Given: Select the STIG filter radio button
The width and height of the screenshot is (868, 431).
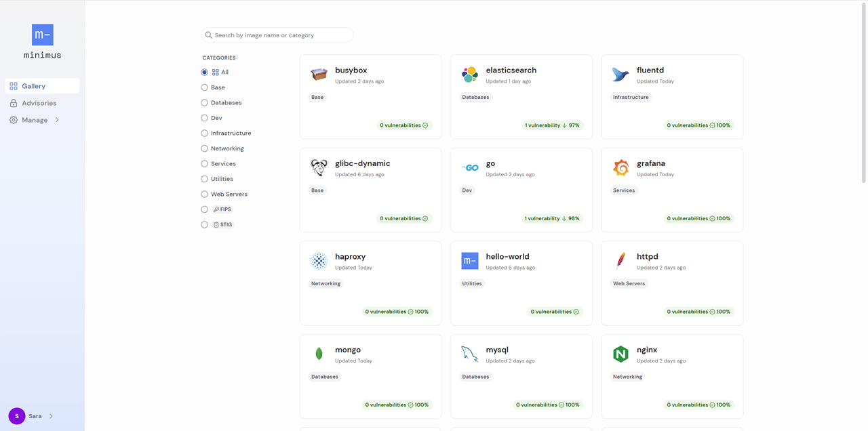Looking at the screenshot, I should click(204, 224).
